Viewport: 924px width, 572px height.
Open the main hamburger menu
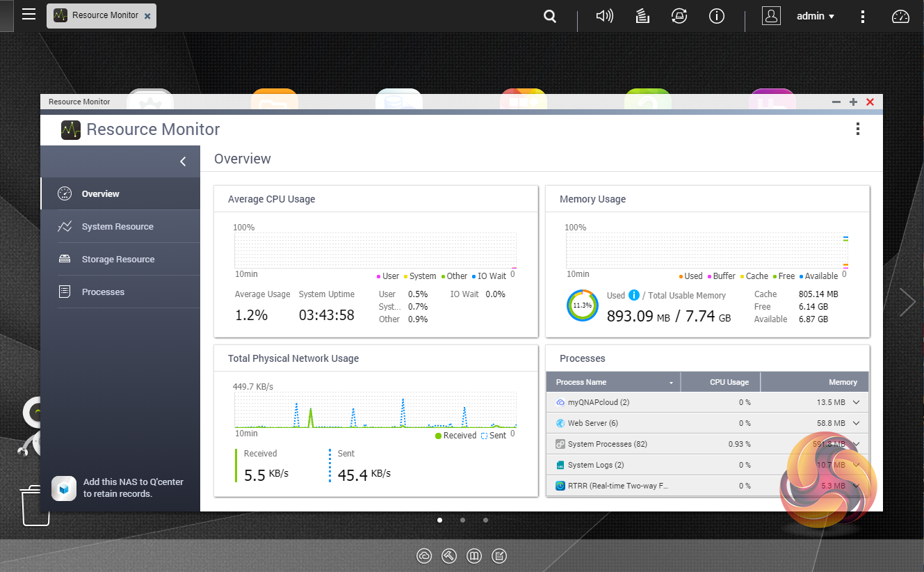[x=29, y=15]
